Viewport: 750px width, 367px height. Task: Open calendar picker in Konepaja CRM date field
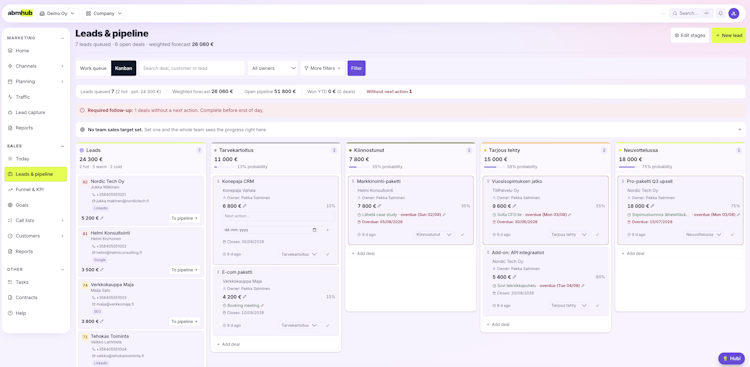314,230
